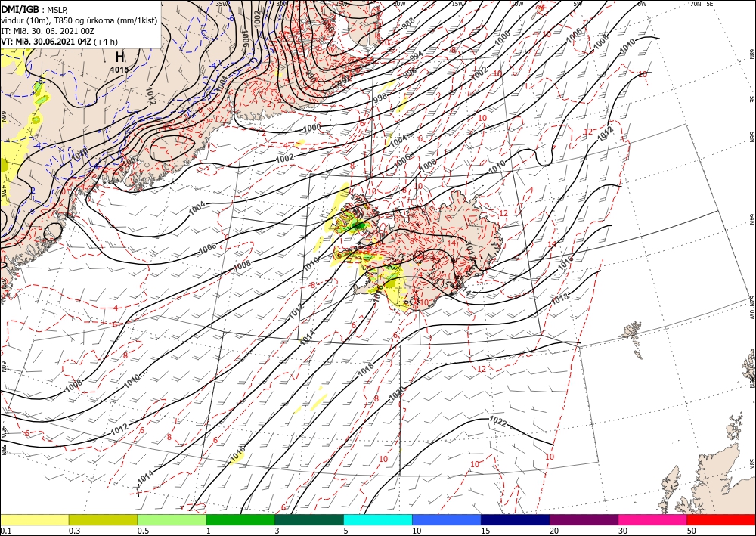
Task: Click the 'DMI/IGB : MSLP,' title line
Action: 36,9
